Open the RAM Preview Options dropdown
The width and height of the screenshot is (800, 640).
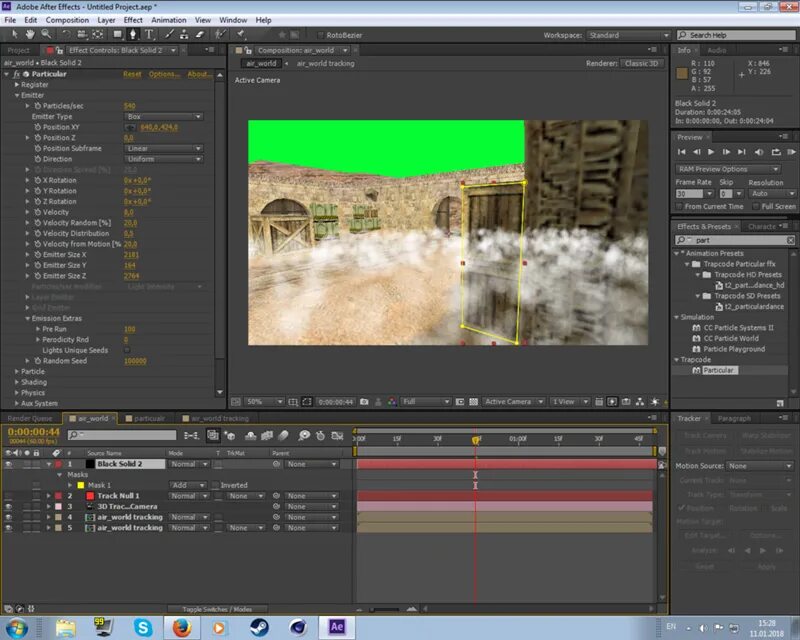pyautogui.click(x=728, y=169)
